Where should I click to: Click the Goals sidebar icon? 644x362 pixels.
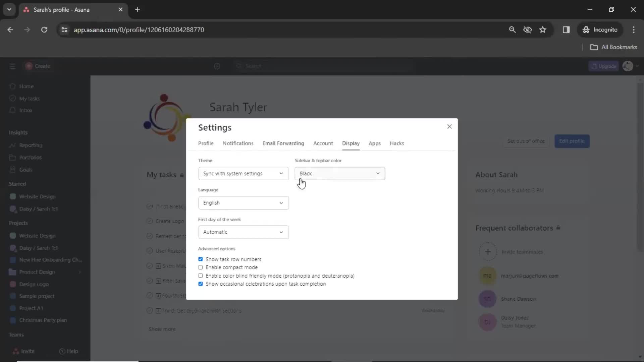(12, 169)
